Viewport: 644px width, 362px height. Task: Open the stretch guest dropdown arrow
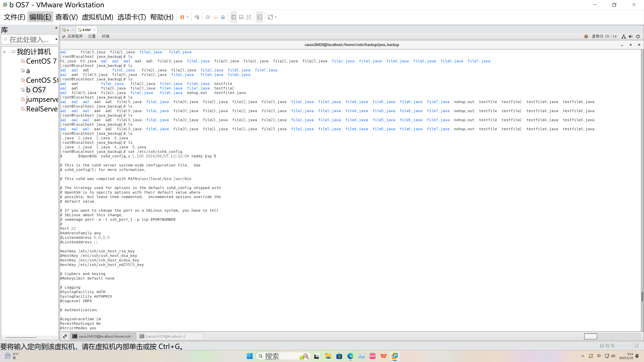pos(276,17)
